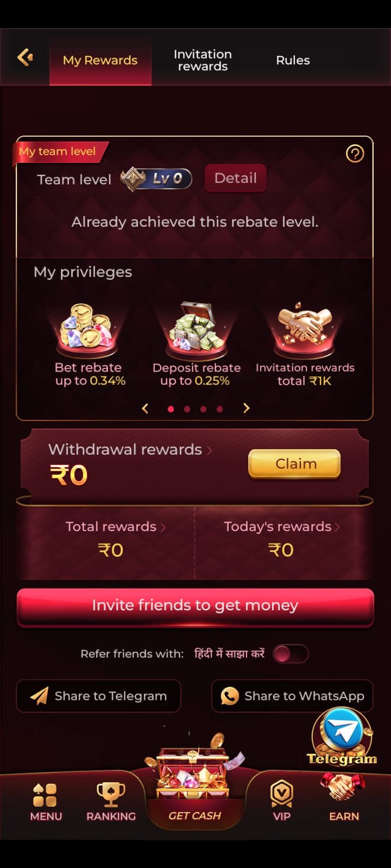Toggle the Hindi sharing switch

coord(291,654)
